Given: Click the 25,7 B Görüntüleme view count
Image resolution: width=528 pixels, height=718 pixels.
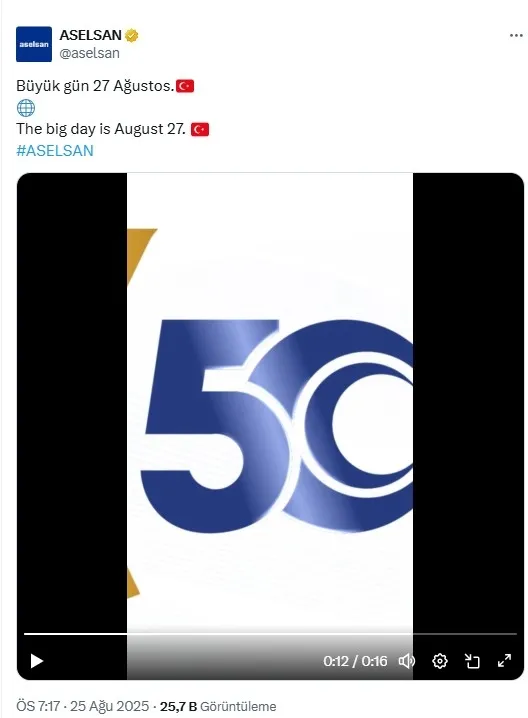Looking at the screenshot, I should pyautogui.click(x=218, y=707).
